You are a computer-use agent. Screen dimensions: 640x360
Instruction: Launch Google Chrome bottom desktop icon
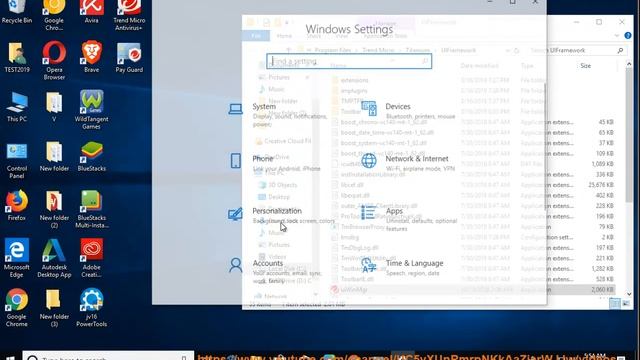17,308
